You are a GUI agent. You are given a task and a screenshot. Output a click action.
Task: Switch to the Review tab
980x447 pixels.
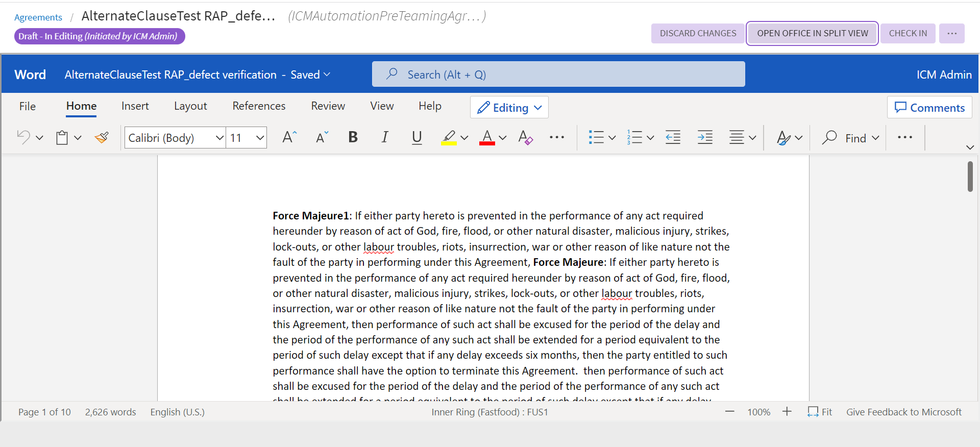[x=328, y=106]
